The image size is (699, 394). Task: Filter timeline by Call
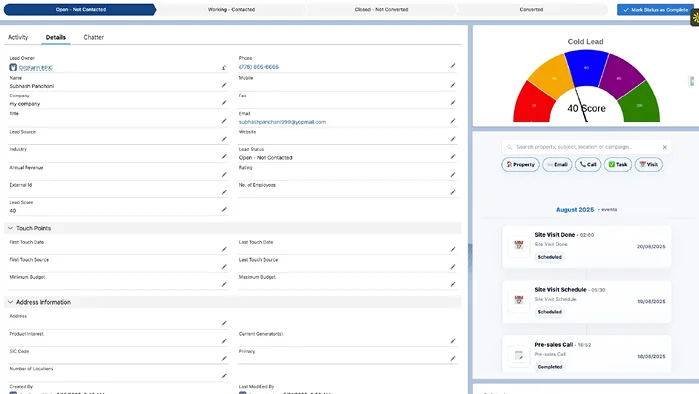(588, 164)
